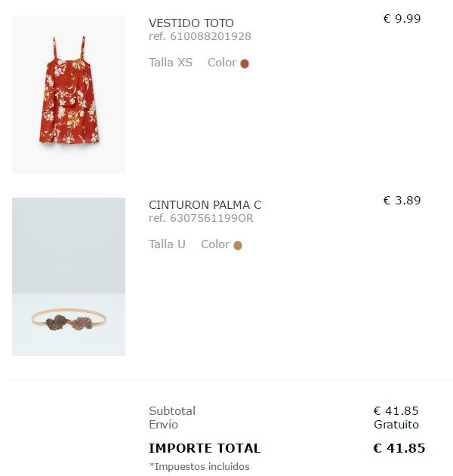Viewport: 453px width, 476px height.
Task: Click the Gratuito shipping cost text
Action: pyautogui.click(x=396, y=425)
